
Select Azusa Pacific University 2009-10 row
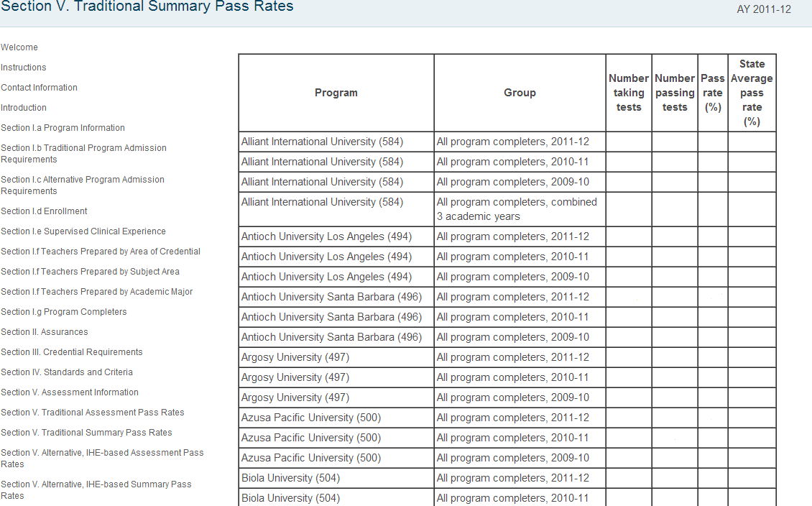click(x=507, y=459)
